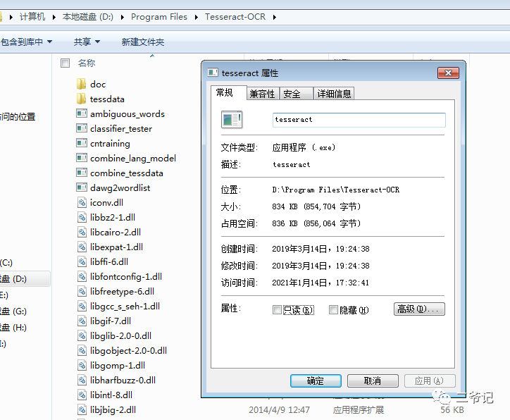
Task: Select the libglib-2.0-0.dll file icon
Action: (x=82, y=335)
